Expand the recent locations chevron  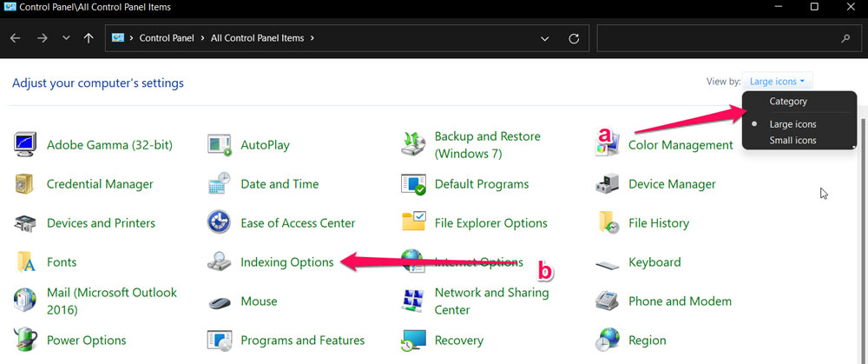point(67,39)
